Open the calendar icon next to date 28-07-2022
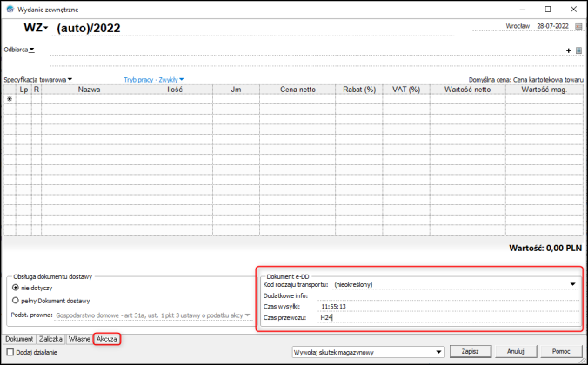 click(x=578, y=26)
